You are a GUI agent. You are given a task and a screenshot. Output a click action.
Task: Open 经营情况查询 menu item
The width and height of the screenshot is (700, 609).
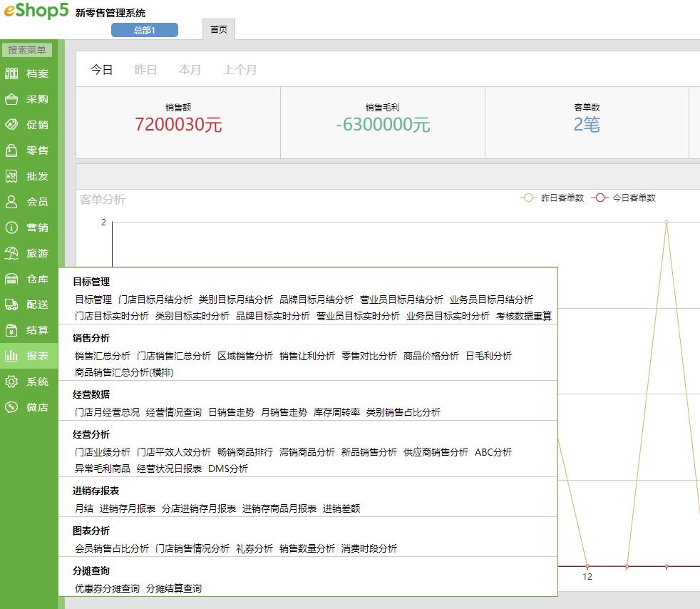point(174,412)
